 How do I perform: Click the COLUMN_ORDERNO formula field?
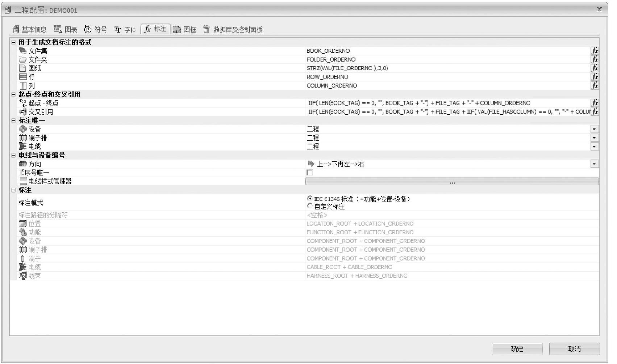[448, 85]
